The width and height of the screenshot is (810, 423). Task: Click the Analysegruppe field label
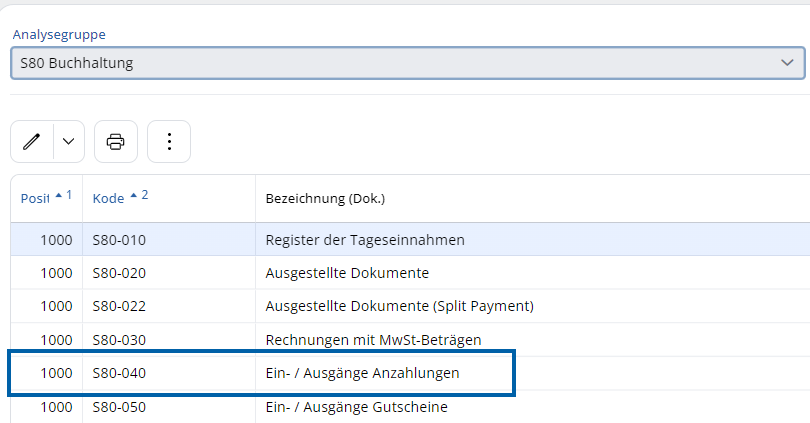click(59, 34)
